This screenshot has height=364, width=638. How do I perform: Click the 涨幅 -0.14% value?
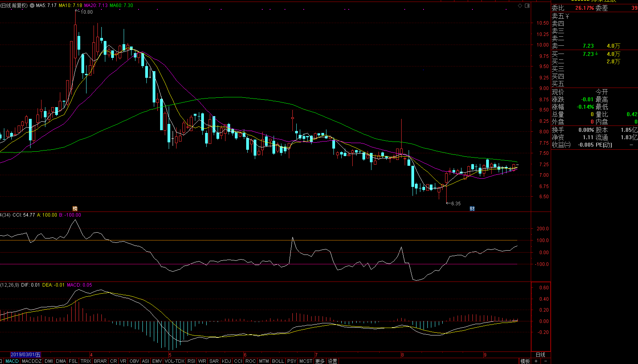pyautogui.click(x=586, y=107)
